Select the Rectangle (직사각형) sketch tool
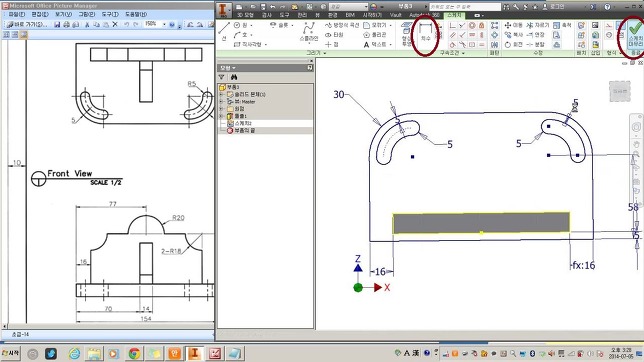 248,44
